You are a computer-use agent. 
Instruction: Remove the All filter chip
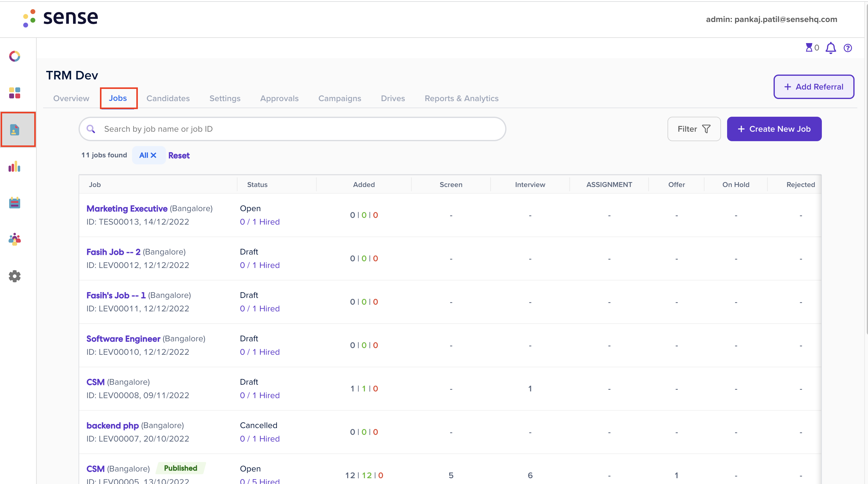(153, 155)
